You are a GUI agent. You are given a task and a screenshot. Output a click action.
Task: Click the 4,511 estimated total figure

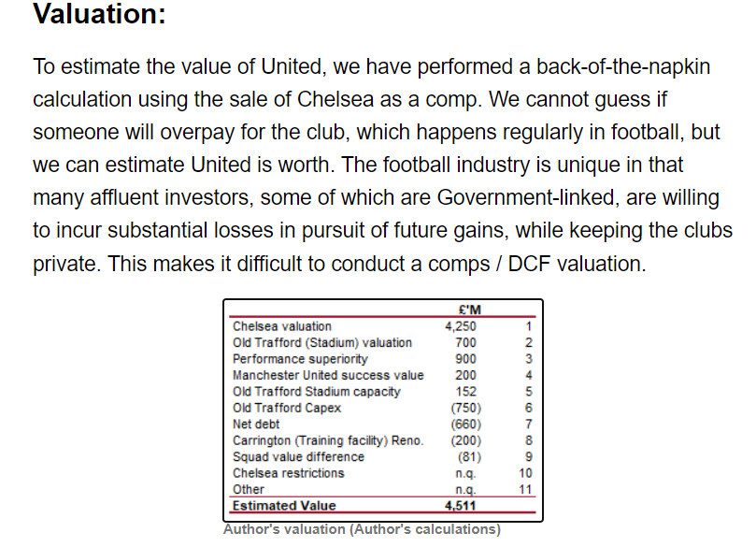coord(460,506)
